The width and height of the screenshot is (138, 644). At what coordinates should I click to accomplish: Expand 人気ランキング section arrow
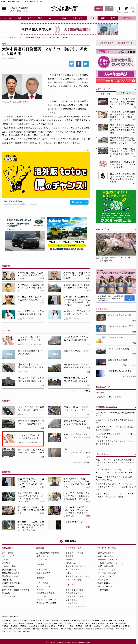point(135,89)
